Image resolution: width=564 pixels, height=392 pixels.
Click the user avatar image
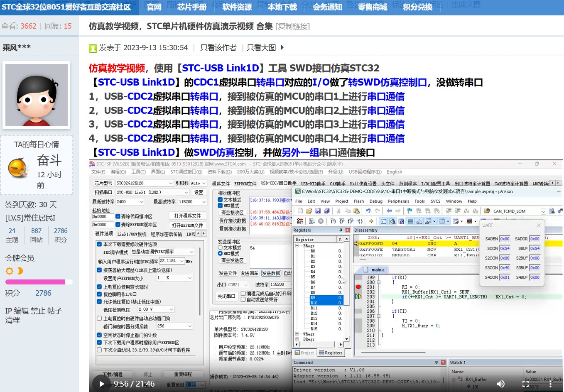coord(37,95)
